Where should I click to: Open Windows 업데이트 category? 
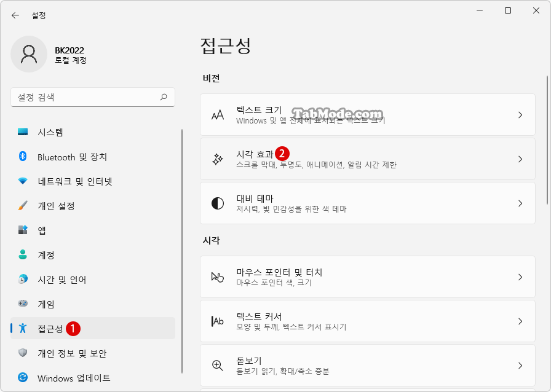pos(93,378)
